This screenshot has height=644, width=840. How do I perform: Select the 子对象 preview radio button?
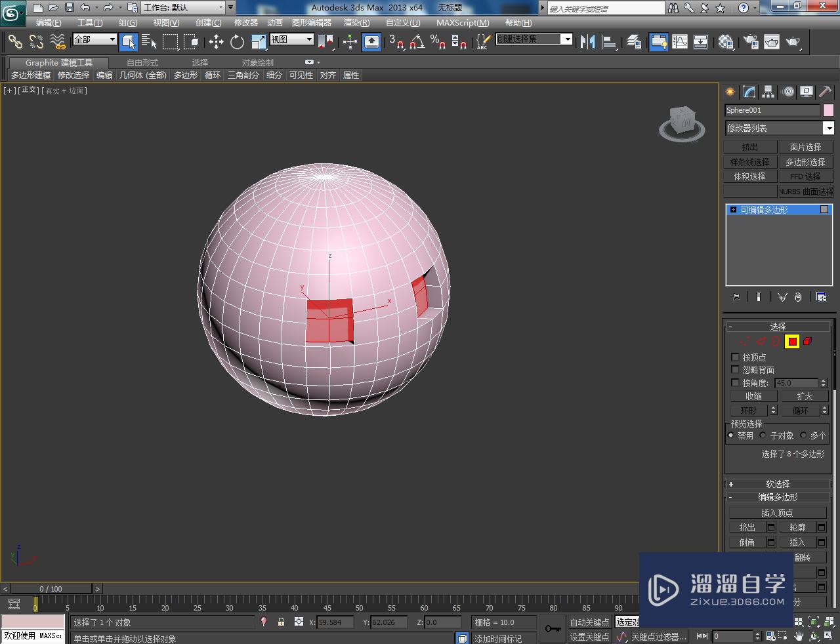(763, 435)
